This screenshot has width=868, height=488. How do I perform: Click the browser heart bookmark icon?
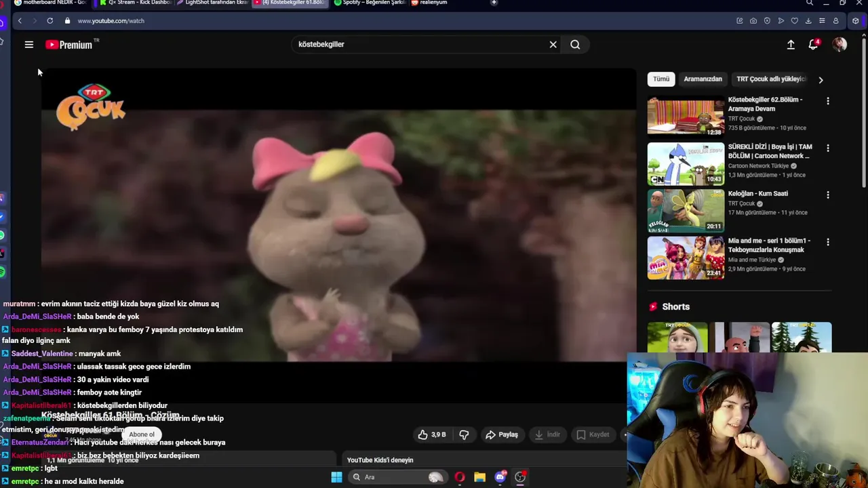click(x=795, y=21)
